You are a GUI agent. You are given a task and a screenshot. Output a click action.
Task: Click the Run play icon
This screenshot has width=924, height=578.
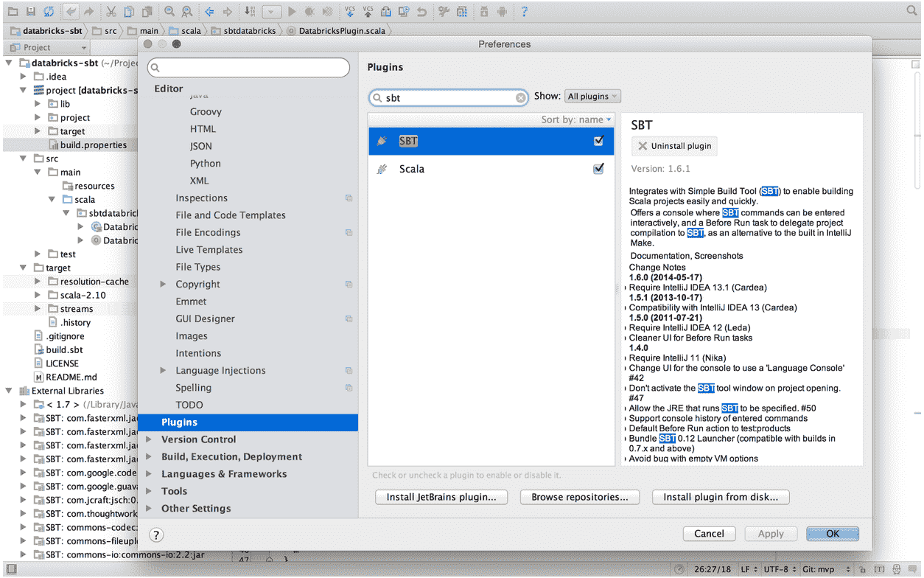click(292, 12)
